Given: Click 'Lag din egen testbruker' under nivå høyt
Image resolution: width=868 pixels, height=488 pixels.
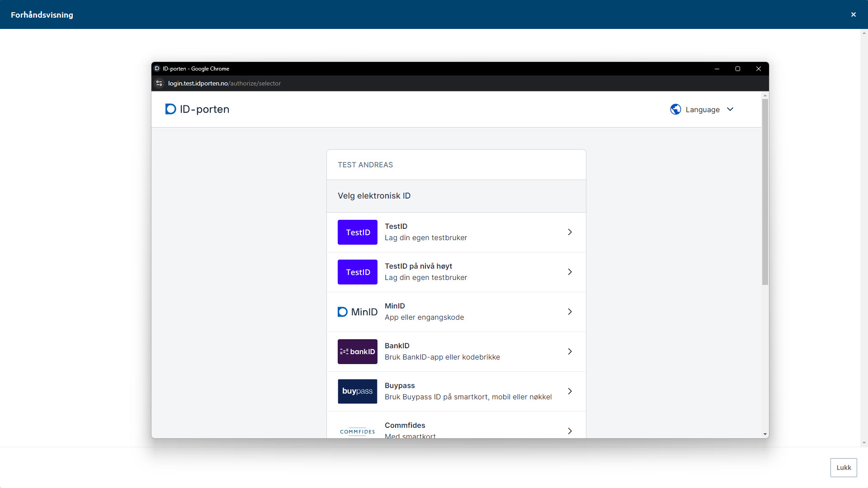Looking at the screenshot, I should click(x=426, y=277).
